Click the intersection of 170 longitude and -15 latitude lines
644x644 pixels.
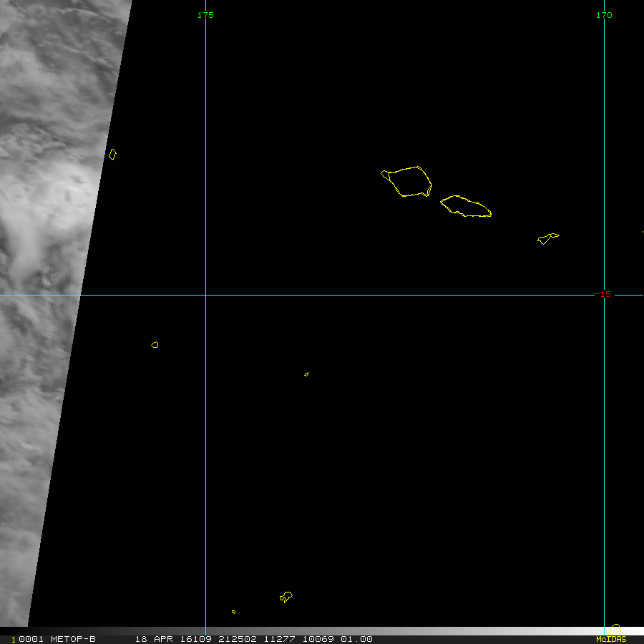coord(604,294)
